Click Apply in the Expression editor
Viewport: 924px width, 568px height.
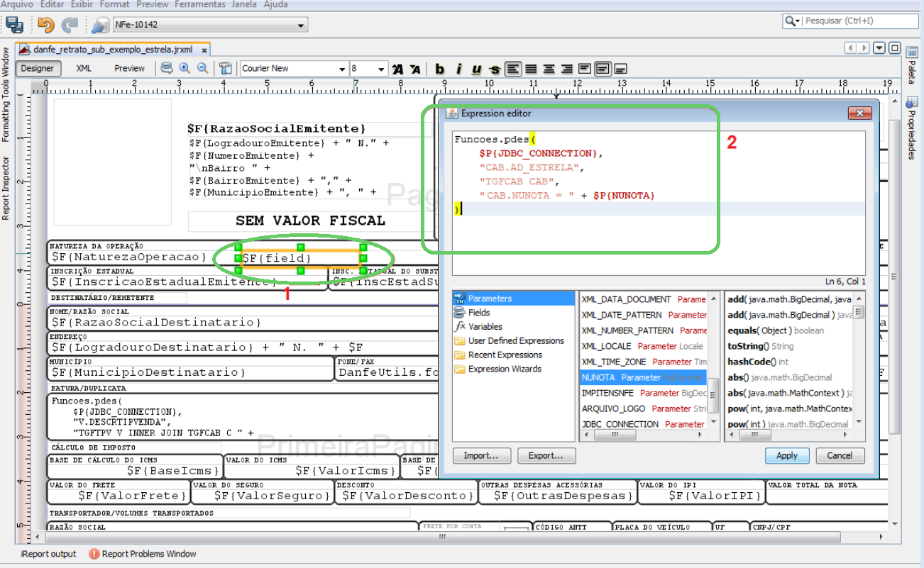point(786,456)
